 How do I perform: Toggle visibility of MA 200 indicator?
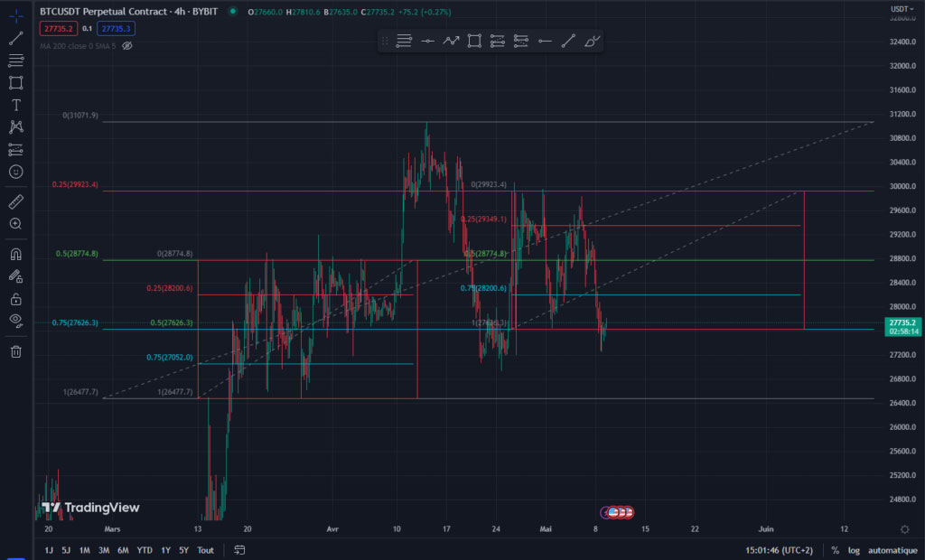tap(126, 46)
